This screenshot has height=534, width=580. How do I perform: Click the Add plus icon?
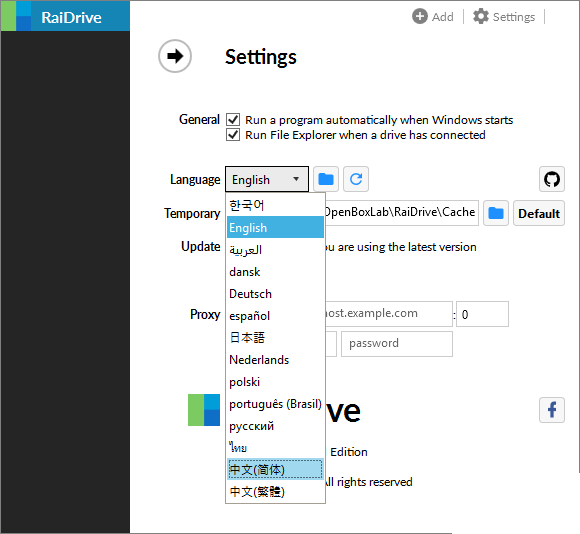[419, 16]
